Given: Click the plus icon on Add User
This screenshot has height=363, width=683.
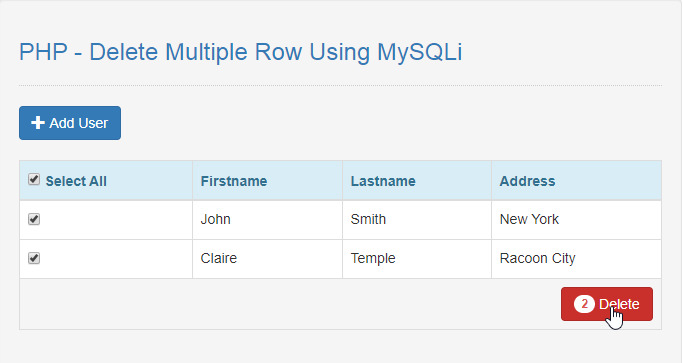Looking at the screenshot, I should [38, 123].
